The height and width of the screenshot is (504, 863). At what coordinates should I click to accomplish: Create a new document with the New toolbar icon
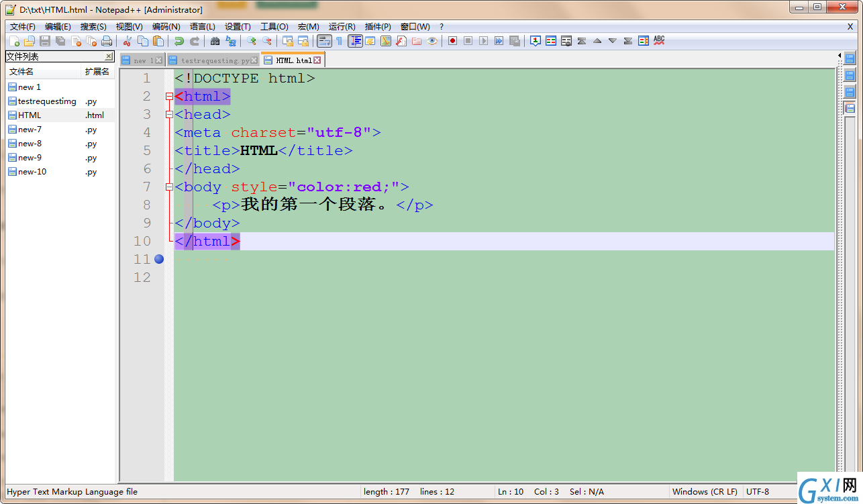pyautogui.click(x=14, y=41)
